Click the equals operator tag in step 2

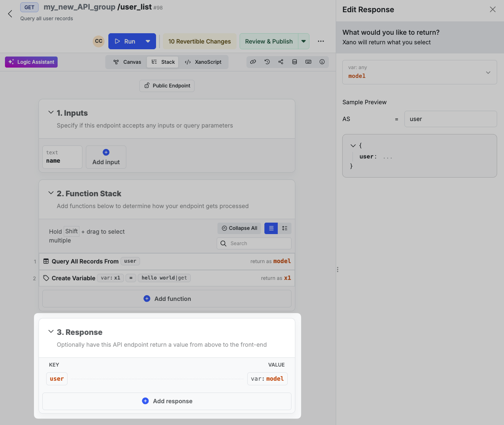pos(131,278)
